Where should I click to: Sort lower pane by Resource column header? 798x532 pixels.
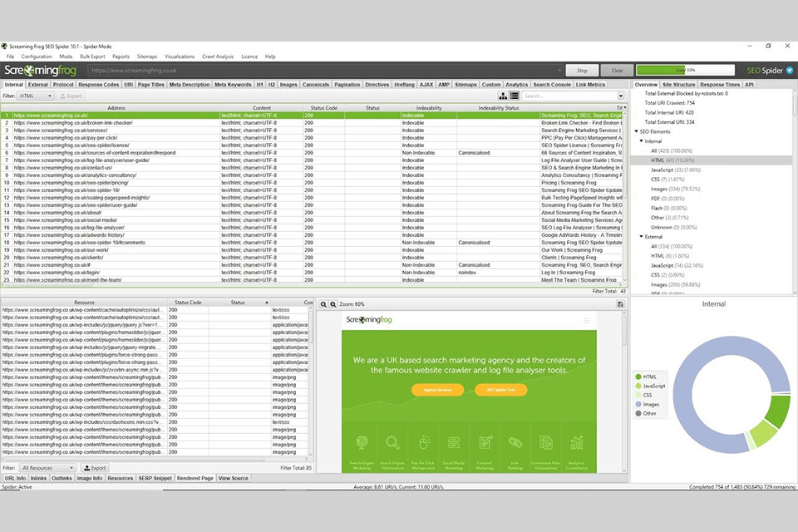click(x=85, y=303)
